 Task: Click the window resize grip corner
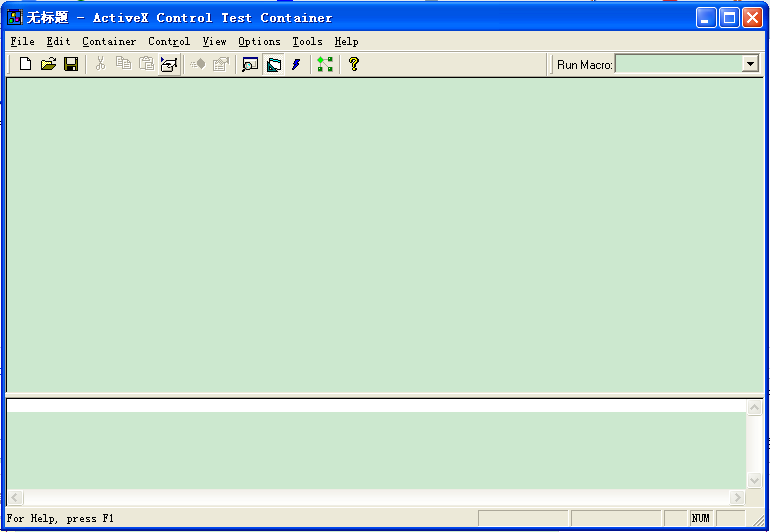758,520
